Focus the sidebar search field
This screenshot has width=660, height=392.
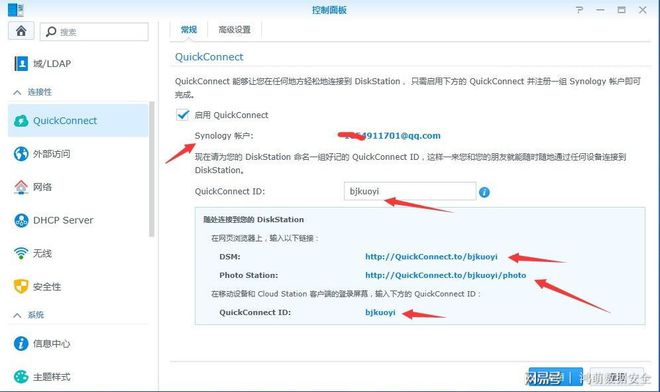(x=94, y=32)
